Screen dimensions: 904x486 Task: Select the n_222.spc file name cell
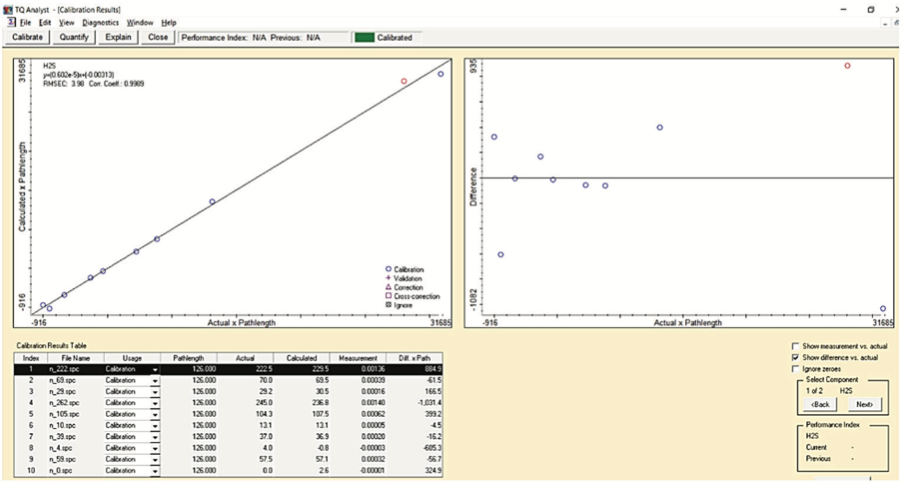76,369
